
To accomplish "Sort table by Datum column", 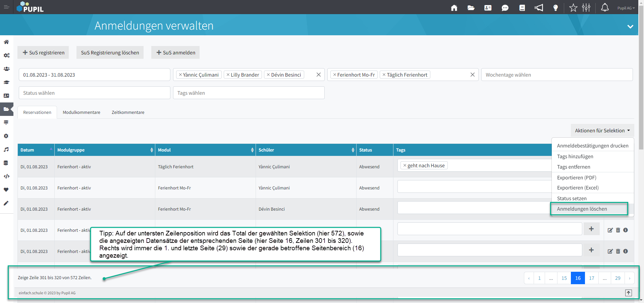I will point(36,150).
